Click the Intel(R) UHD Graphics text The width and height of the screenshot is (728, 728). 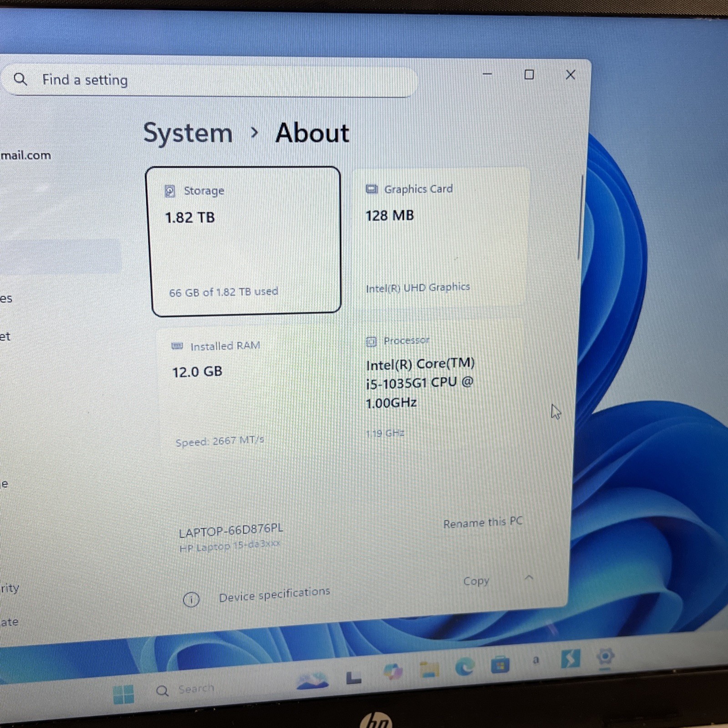pos(418,288)
